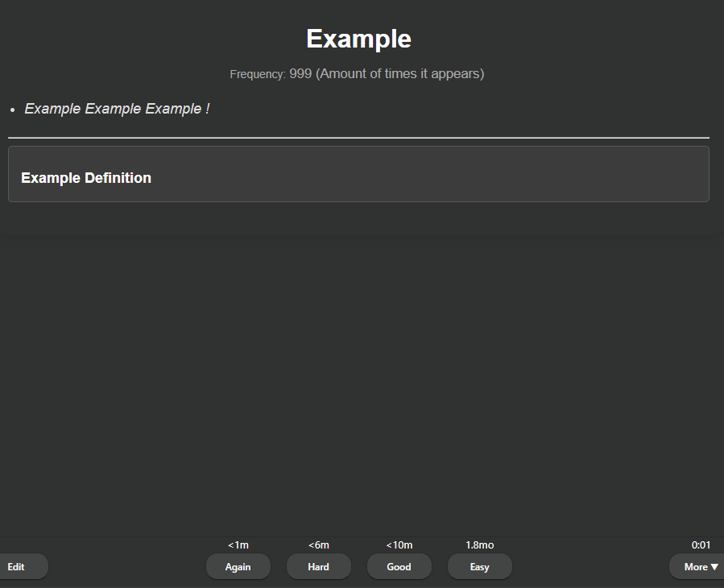Screen dimensions: 724x588
Task: Click the "Example" card heading
Action: click(358, 39)
